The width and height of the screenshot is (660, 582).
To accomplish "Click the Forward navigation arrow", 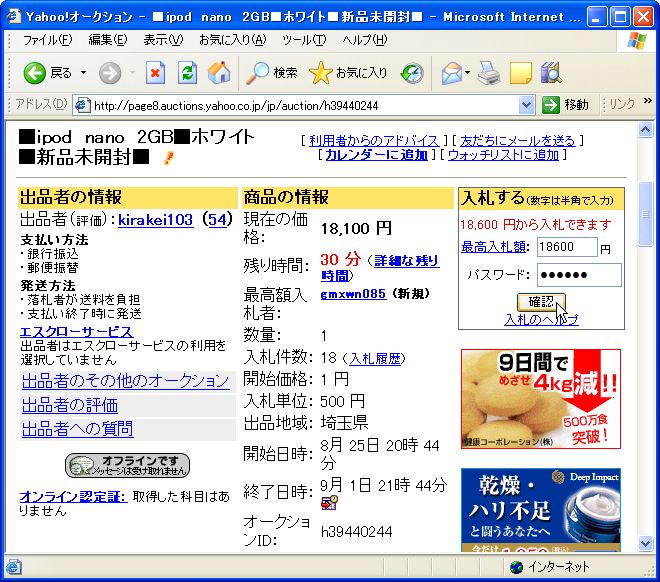I will pos(110,73).
